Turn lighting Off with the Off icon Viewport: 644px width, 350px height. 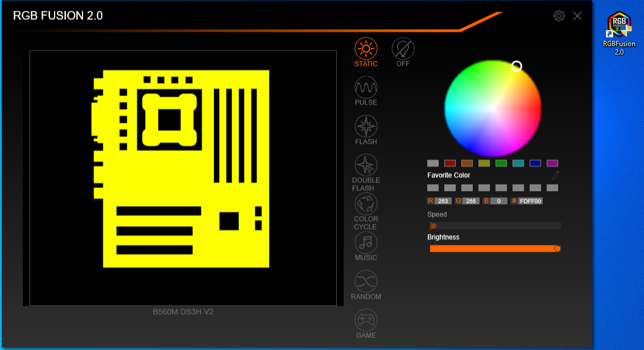403,52
